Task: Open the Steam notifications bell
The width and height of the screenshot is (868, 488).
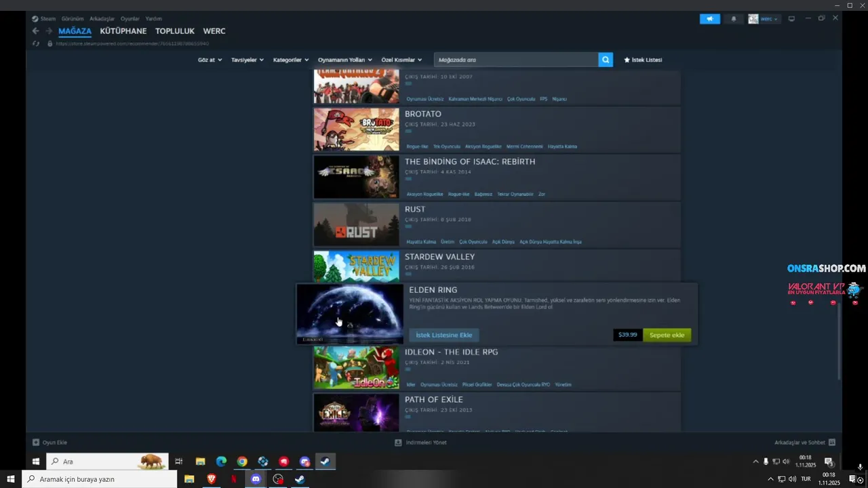Action: coord(734,19)
